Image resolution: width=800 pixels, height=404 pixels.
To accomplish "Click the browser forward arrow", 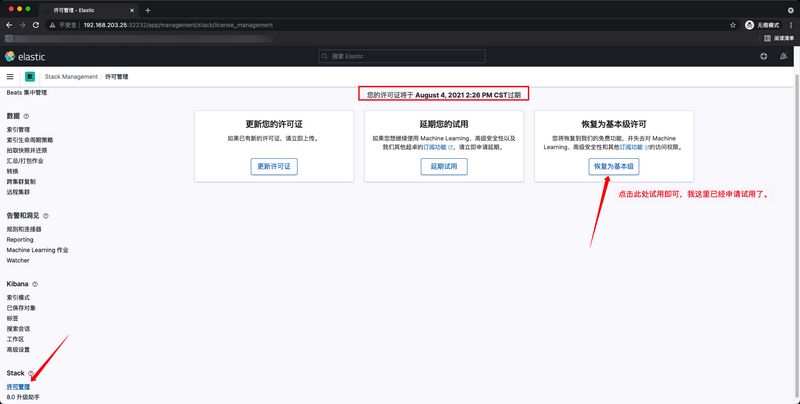I will 22,25.
